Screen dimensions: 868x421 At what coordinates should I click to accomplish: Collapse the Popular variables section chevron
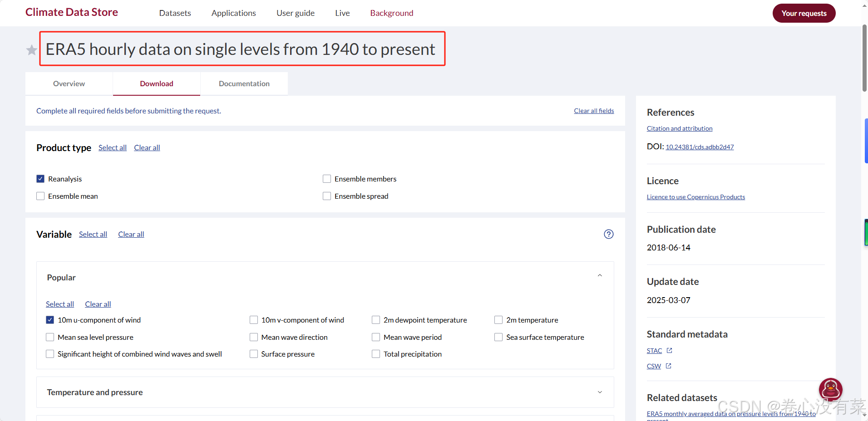(x=600, y=275)
